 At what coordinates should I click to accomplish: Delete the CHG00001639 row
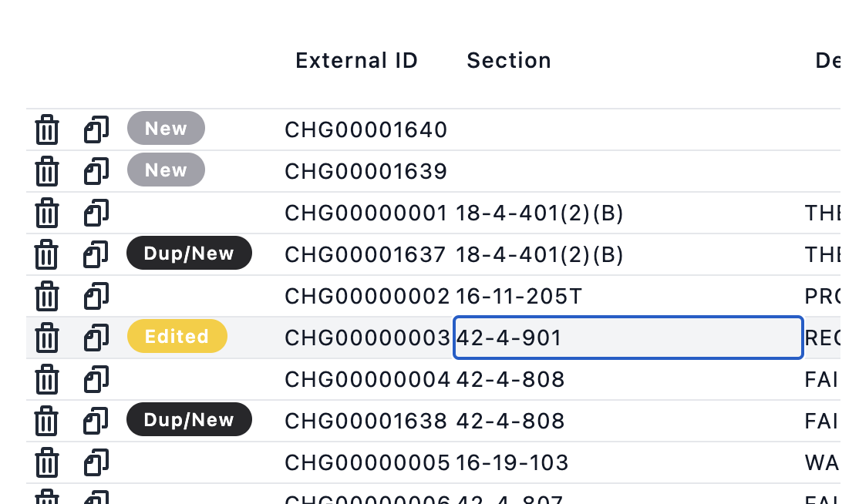pos(47,171)
